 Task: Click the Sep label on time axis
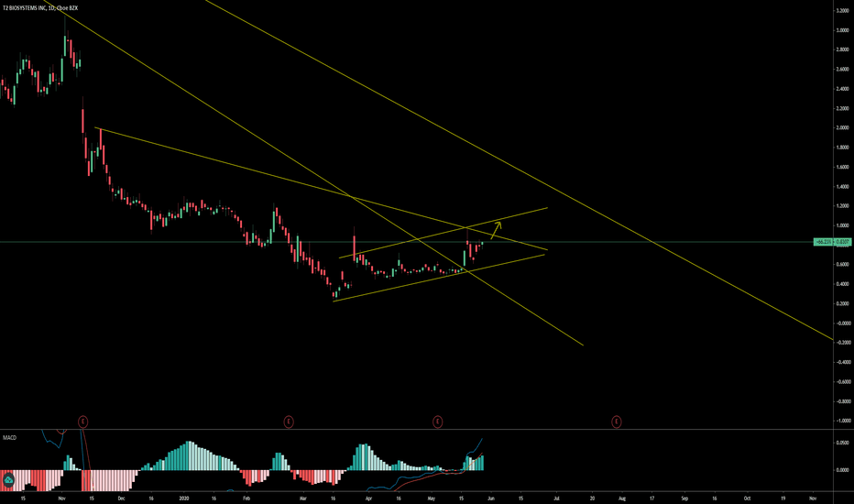[684, 498]
